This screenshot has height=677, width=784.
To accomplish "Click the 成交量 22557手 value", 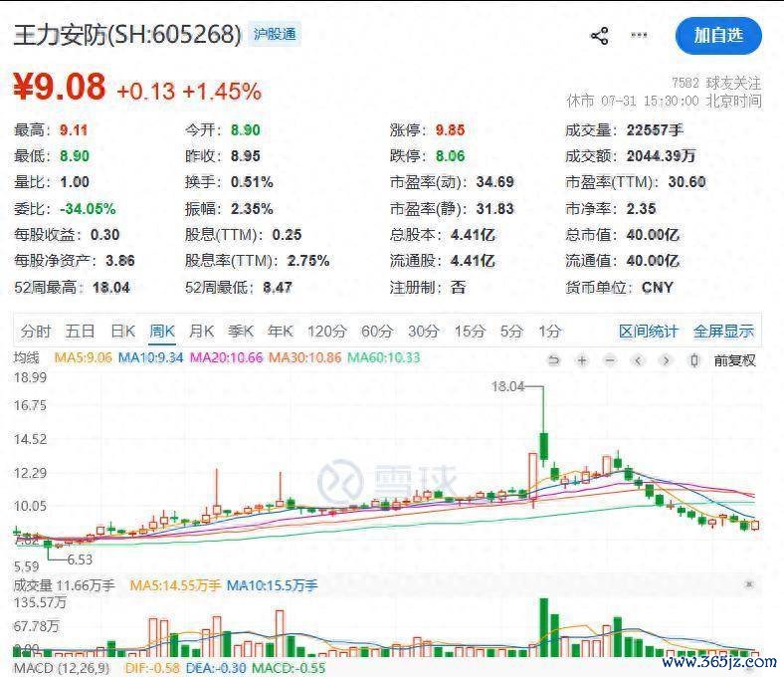I will point(655,130).
